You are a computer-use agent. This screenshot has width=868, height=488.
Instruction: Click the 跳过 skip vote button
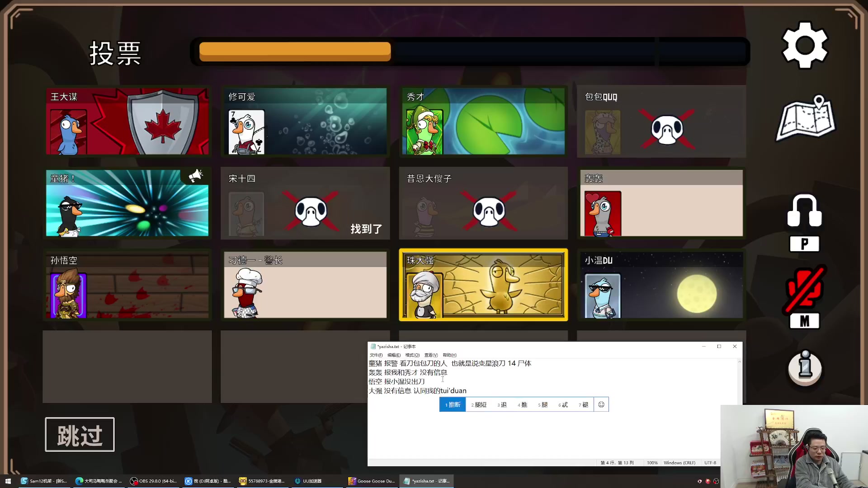(x=80, y=435)
